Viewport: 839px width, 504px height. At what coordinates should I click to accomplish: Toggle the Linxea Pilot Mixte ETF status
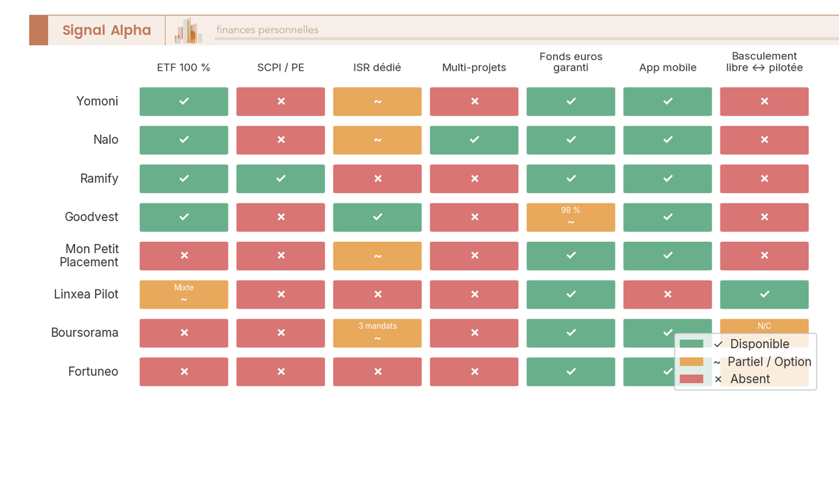point(183,294)
